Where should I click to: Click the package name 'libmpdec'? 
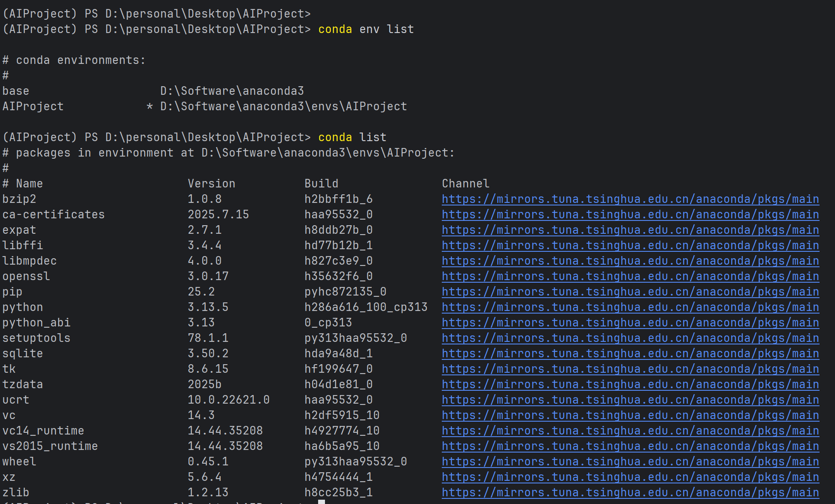[29, 261]
